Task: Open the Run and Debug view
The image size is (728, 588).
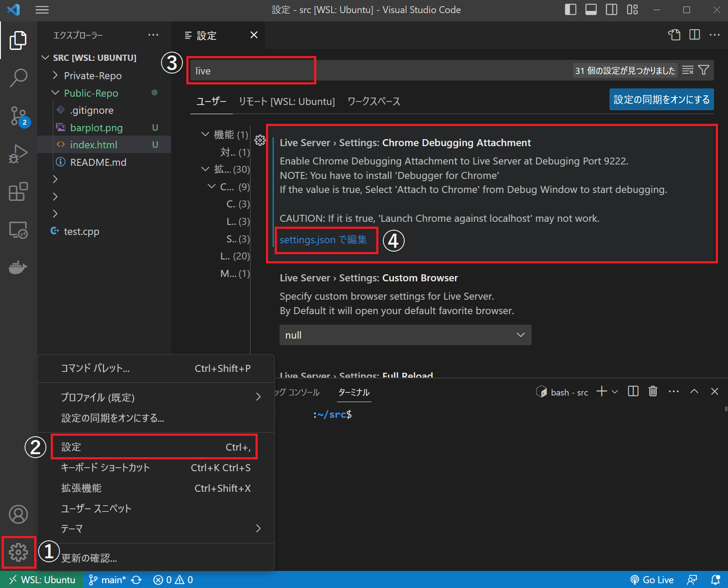Action: (x=18, y=154)
